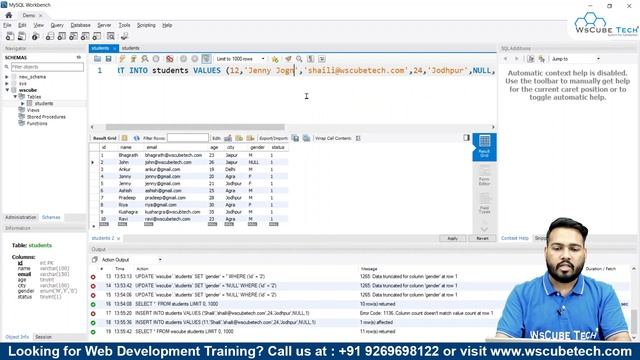
Task: Open a script file in the query editor
Action: [x=97, y=59]
